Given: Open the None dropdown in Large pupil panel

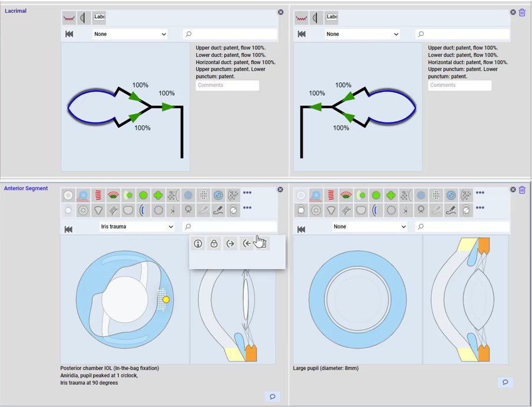Looking at the screenshot, I should 369,227.
